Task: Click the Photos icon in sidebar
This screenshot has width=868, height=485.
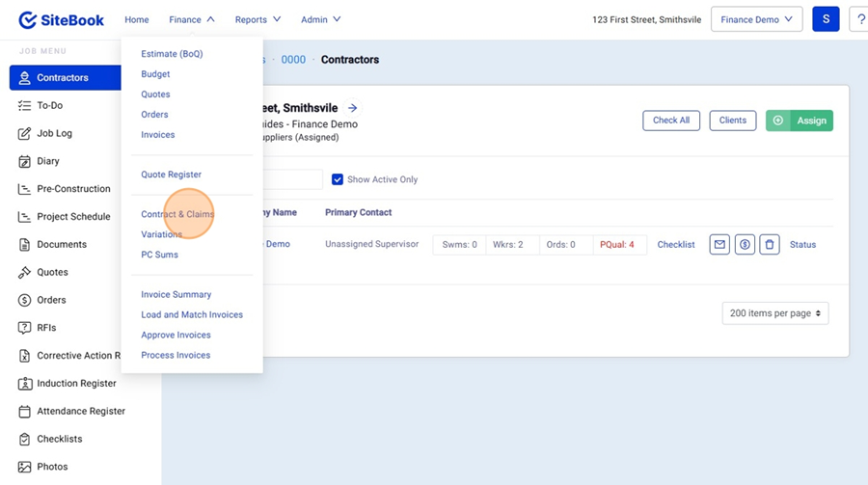Action: pyautogui.click(x=24, y=467)
